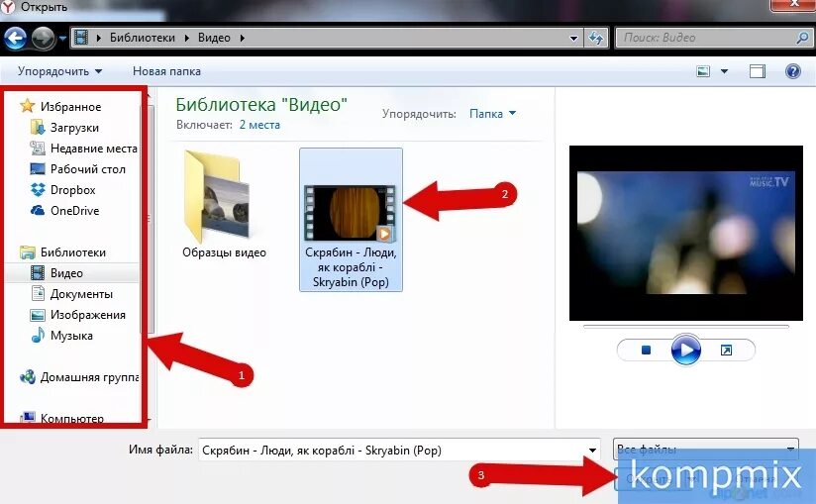The image size is (816, 504).
Task: Open the Упорядочить toolbar menu
Action: (59, 71)
